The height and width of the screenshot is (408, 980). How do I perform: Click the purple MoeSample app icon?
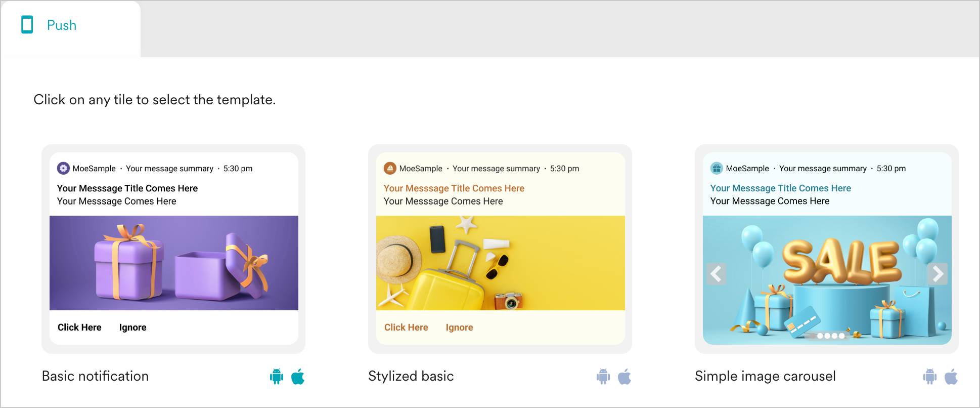click(x=63, y=168)
